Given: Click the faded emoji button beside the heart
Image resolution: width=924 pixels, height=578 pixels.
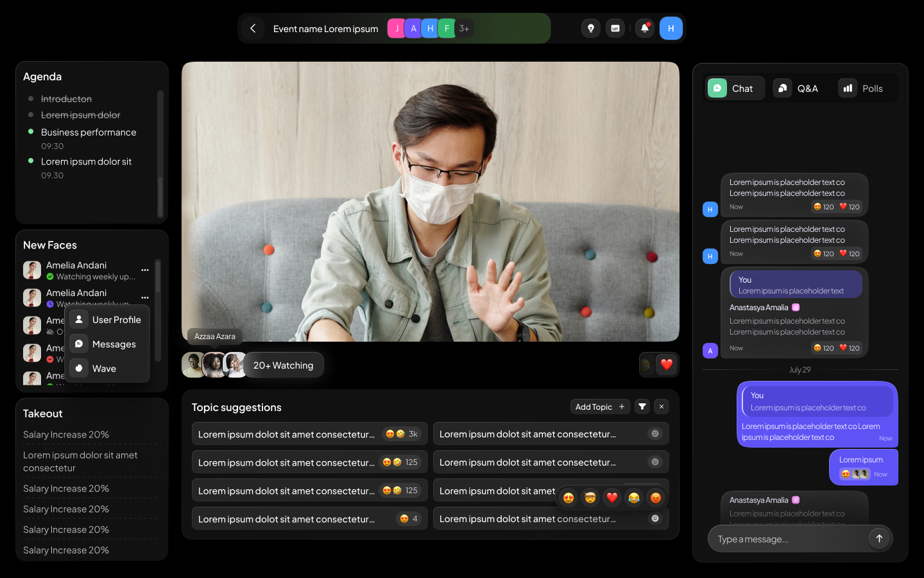Looking at the screenshot, I should point(646,365).
